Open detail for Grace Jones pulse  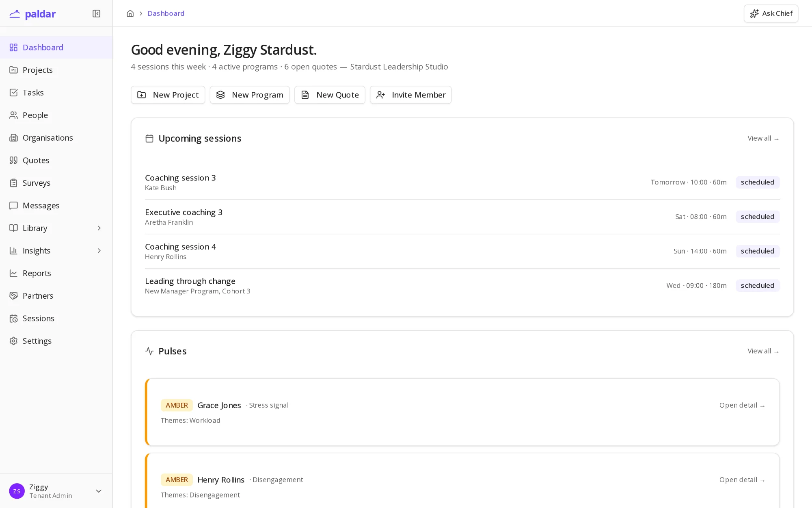[742, 405]
